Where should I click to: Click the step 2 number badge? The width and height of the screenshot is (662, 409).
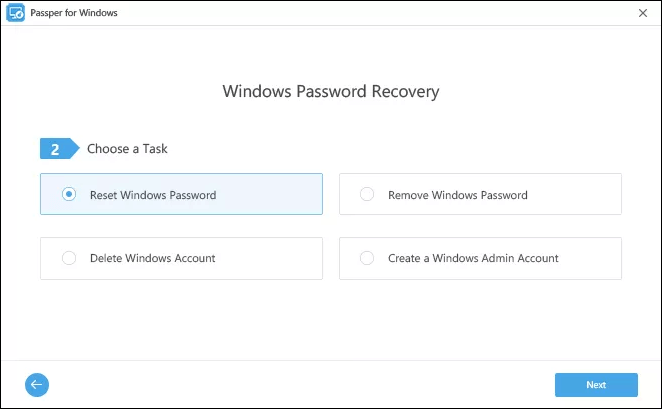coord(57,149)
